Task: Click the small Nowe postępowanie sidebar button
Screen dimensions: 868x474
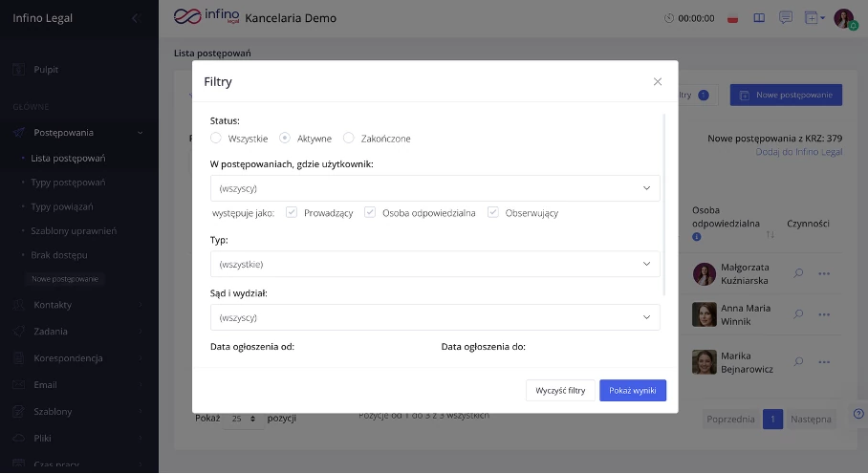Action: tap(65, 279)
